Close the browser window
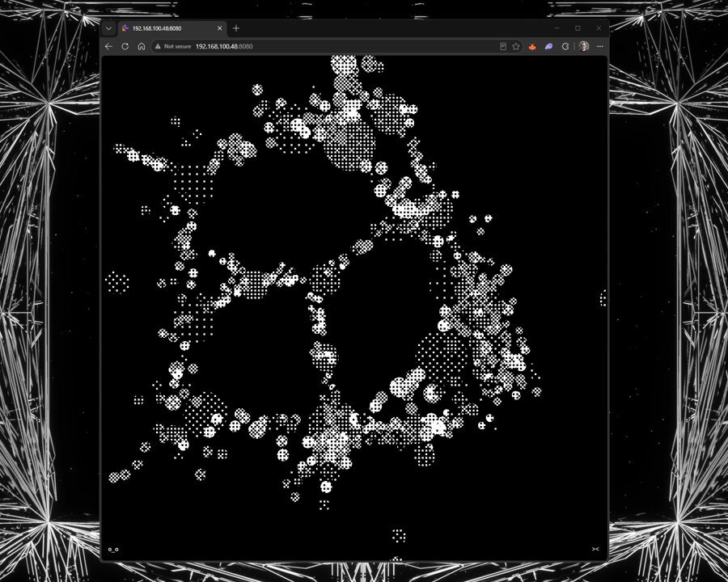 click(599, 28)
